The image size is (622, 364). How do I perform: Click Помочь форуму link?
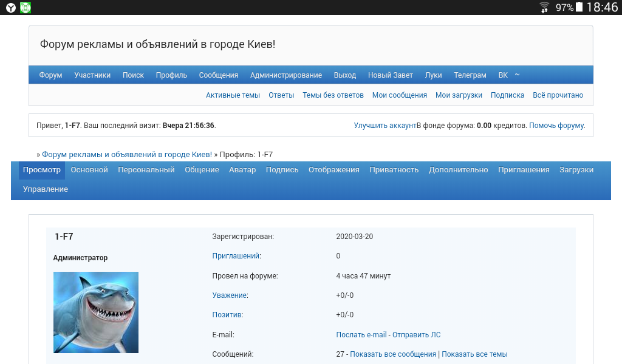(x=556, y=126)
